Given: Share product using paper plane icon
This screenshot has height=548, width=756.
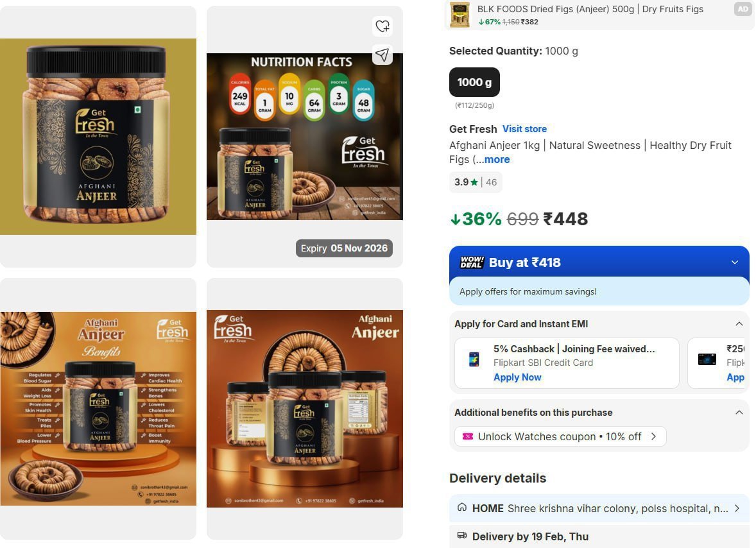Looking at the screenshot, I should [x=382, y=55].
